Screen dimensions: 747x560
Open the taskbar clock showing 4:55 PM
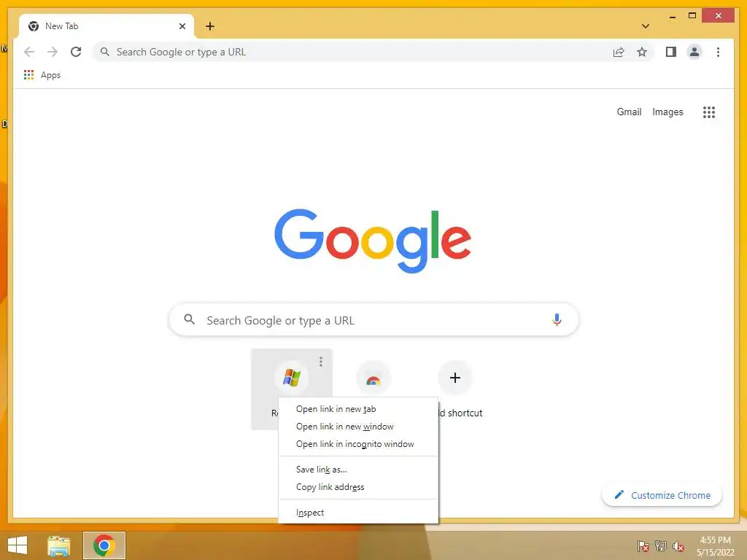pos(715,546)
